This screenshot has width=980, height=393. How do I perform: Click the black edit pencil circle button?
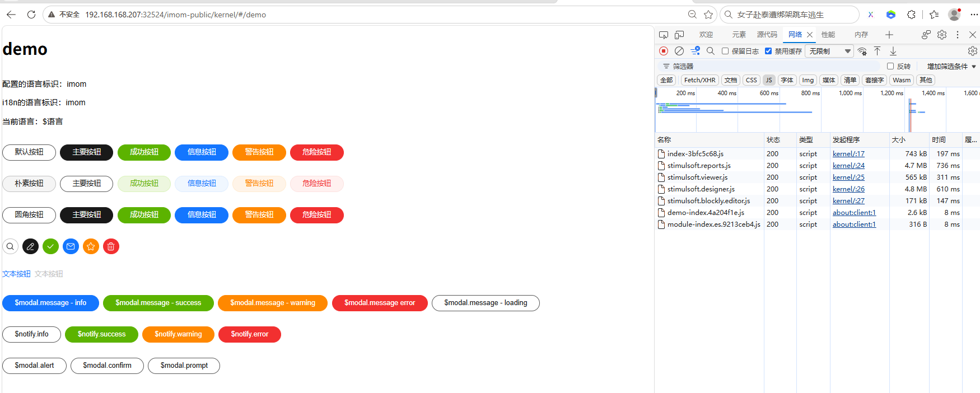pyautogui.click(x=31, y=246)
